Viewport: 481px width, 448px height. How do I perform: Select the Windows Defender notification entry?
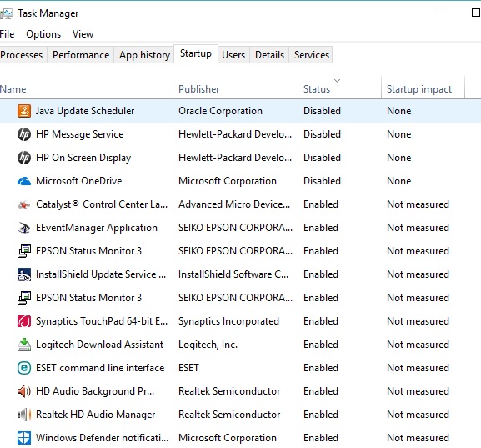pyautogui.click(x=102, y=438)
